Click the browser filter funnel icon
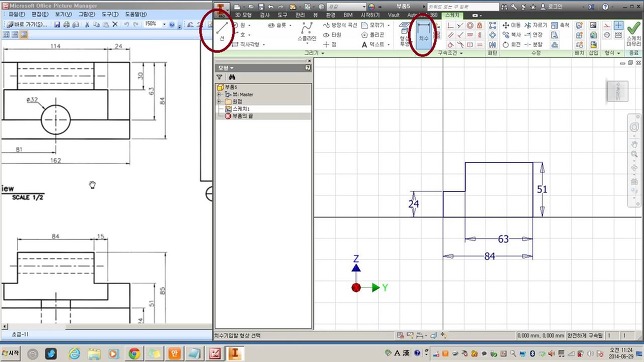644x362 pixels. pyautogui.click(x=220, y=77)
